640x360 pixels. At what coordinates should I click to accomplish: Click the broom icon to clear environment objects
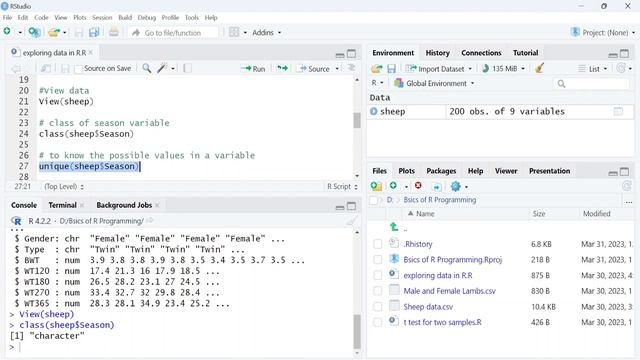[540, 68]
